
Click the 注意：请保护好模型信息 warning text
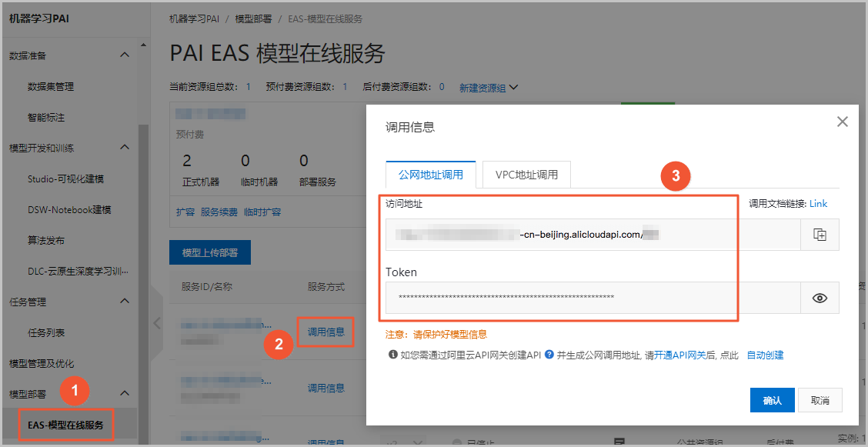pos(436,334)
